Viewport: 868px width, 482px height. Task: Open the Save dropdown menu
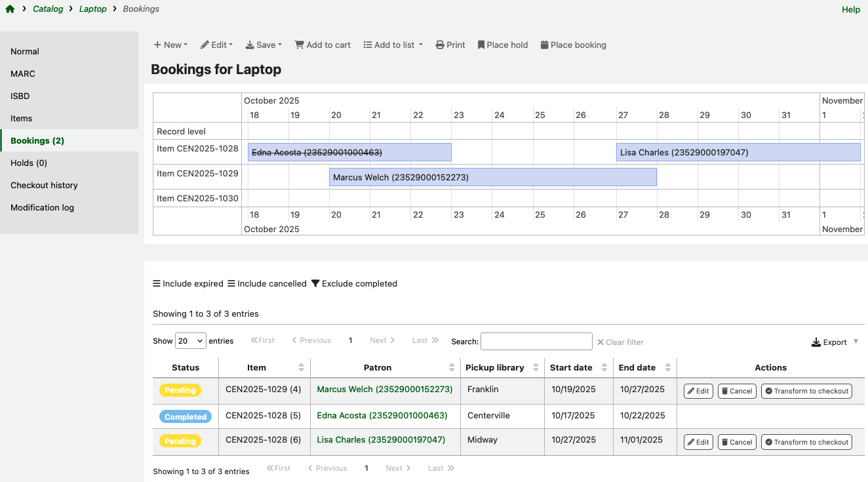(264, 45)
